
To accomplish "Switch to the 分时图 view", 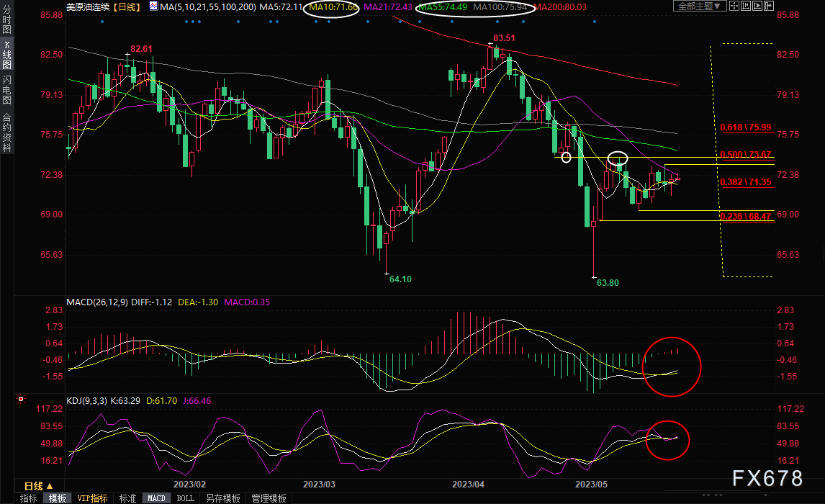I will click(x=7, y=19).
